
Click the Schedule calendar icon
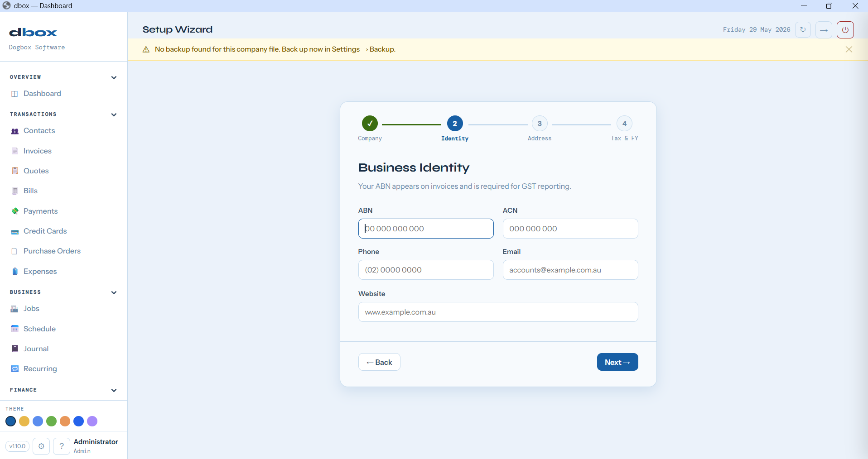[15, 329]
